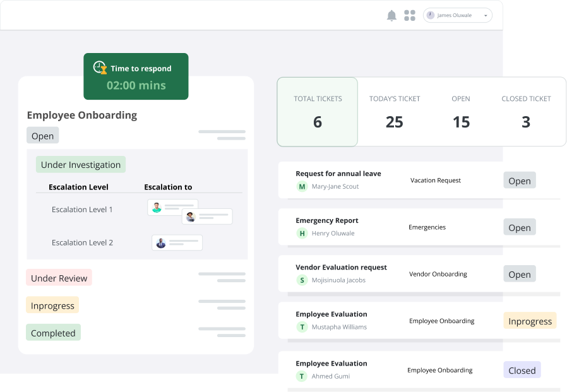Click Mary-Jane Scout's M avatar icon
The image size is (567, 392).
(302, 187)
